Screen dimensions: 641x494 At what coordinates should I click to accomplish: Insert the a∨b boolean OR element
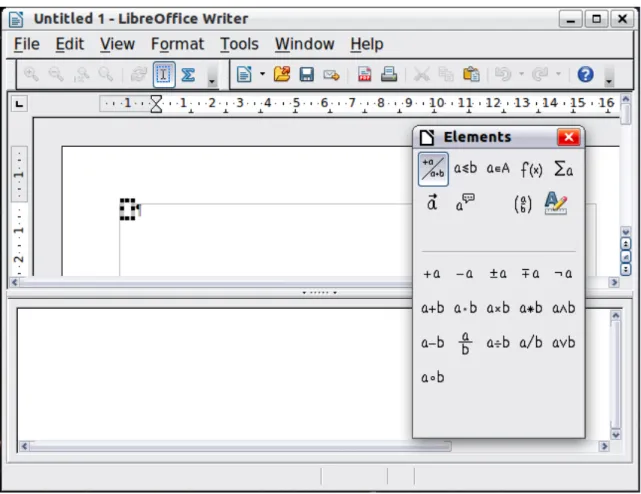[x=564, y=343]
